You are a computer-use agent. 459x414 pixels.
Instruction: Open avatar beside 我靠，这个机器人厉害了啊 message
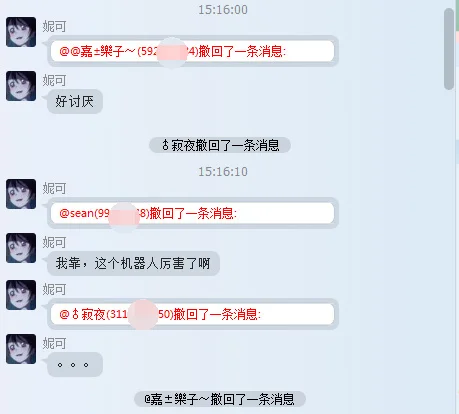click(x=21, y=248)
